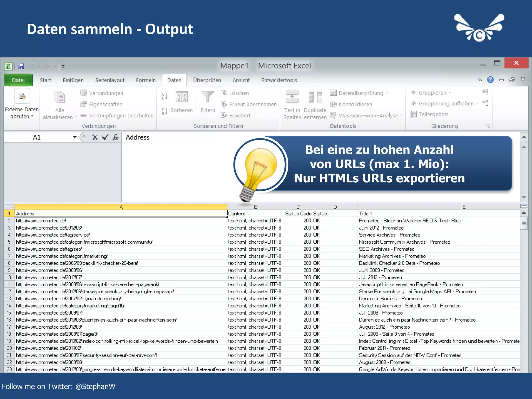532x399 pixels.
Task: Click the Duplikate entfernen icon
Action: tap(315, 97)
